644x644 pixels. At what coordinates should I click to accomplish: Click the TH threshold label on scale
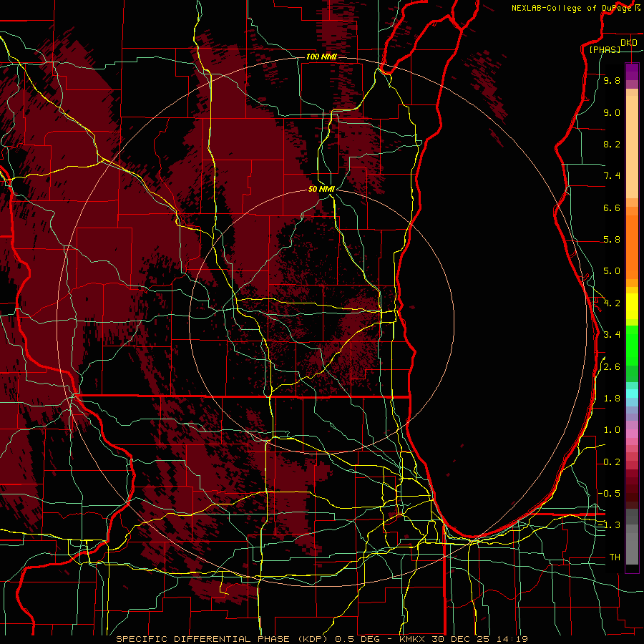click(x=615, y=557)
